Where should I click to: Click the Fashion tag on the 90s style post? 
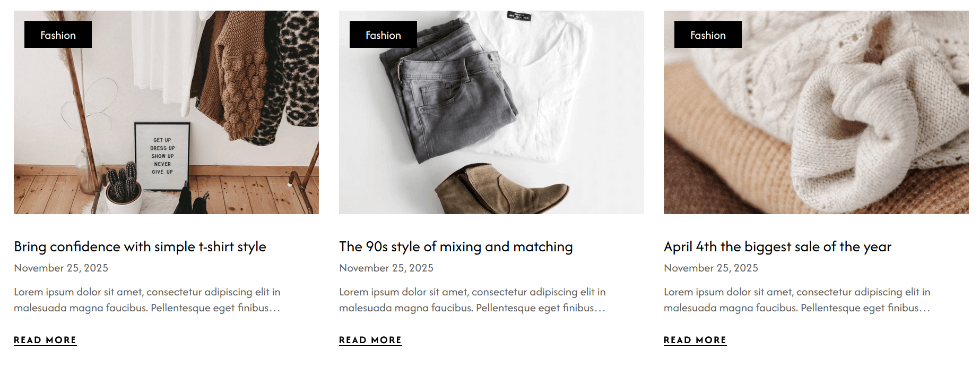pyautogui.click(x=383, y=35)
